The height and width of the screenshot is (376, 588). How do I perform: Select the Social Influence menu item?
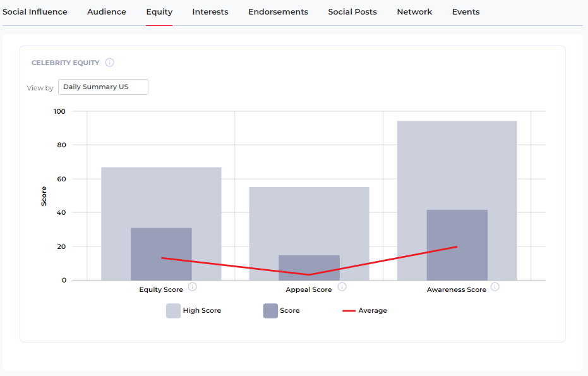(x=35, y=11)
